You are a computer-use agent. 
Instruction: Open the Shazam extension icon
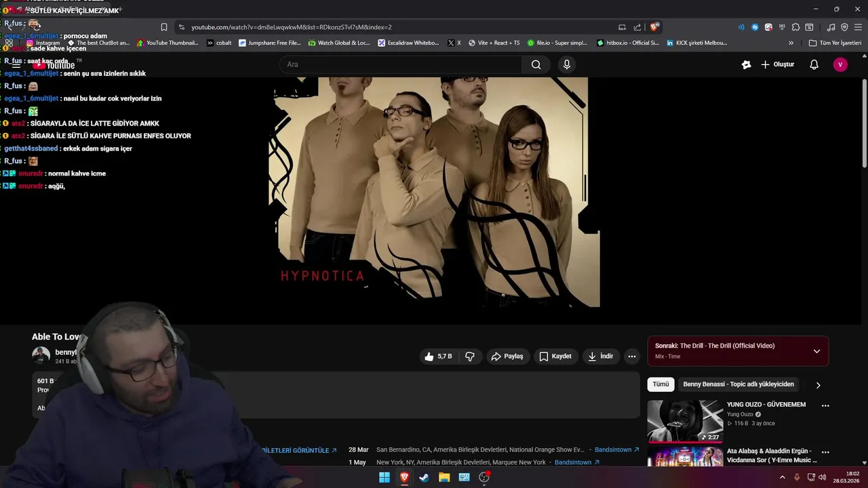point(755,27)
